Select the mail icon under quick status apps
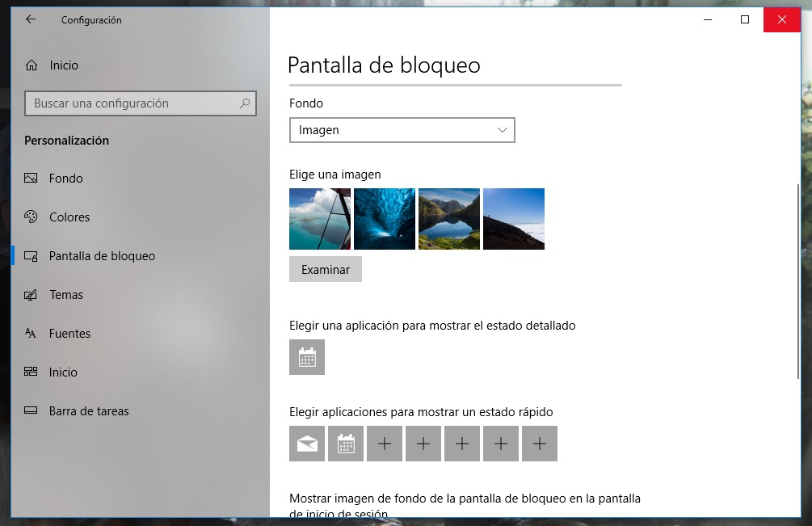This screenshot has width=812, height=526. (306, 443)
